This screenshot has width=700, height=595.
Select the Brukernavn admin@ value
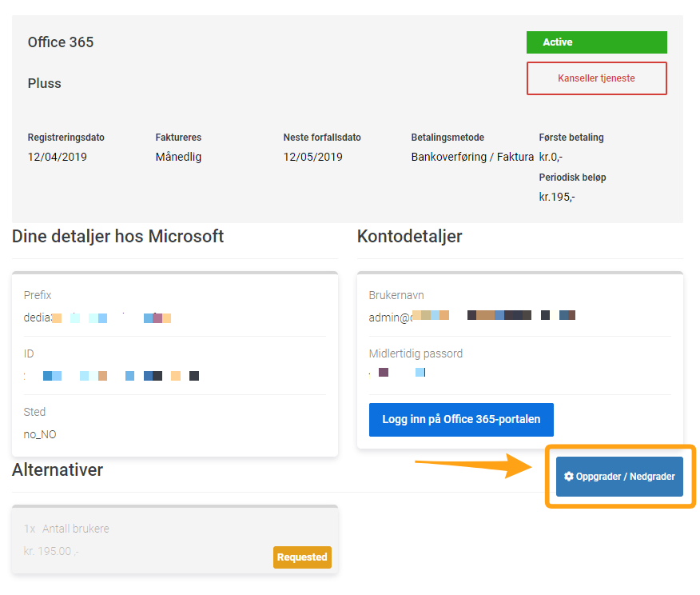point(472,317)
